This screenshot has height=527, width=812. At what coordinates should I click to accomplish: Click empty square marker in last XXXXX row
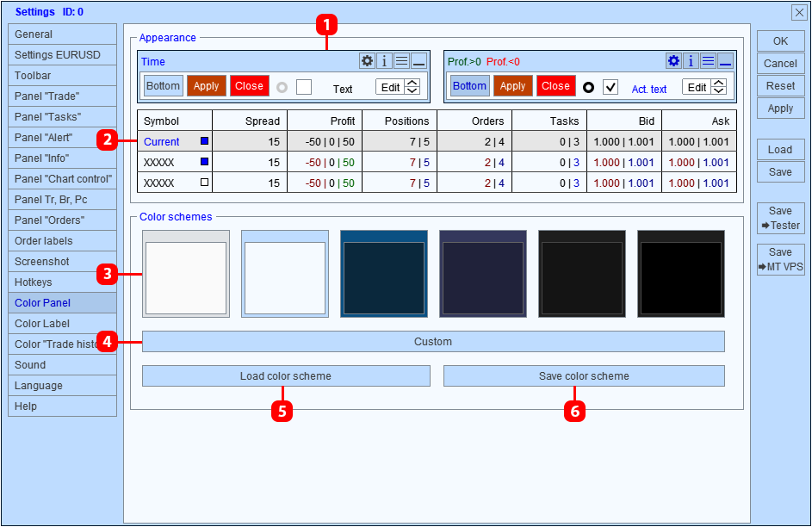coord(205,183)
